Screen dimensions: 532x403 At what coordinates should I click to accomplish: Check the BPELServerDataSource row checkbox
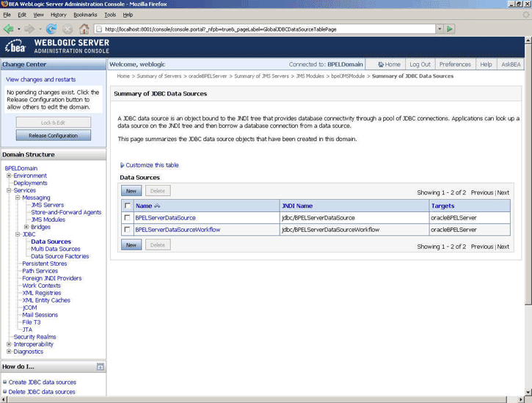tap(127, 217)
